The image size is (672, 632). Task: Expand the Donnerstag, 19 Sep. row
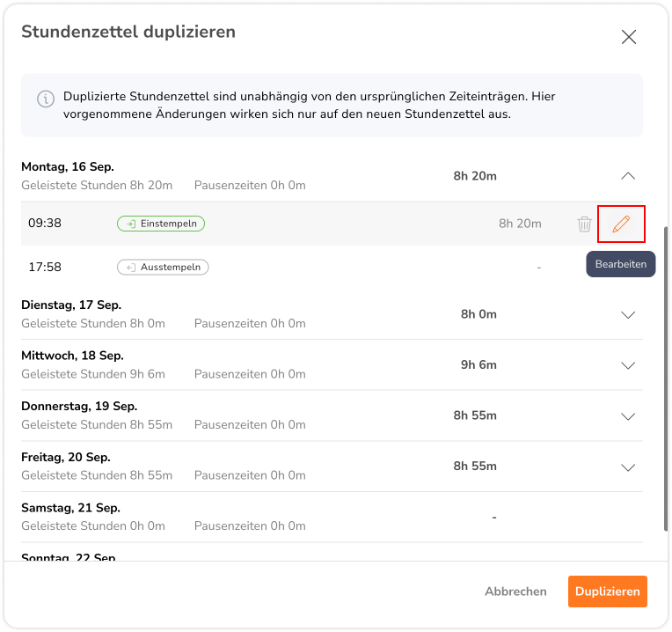coord(627,416)
